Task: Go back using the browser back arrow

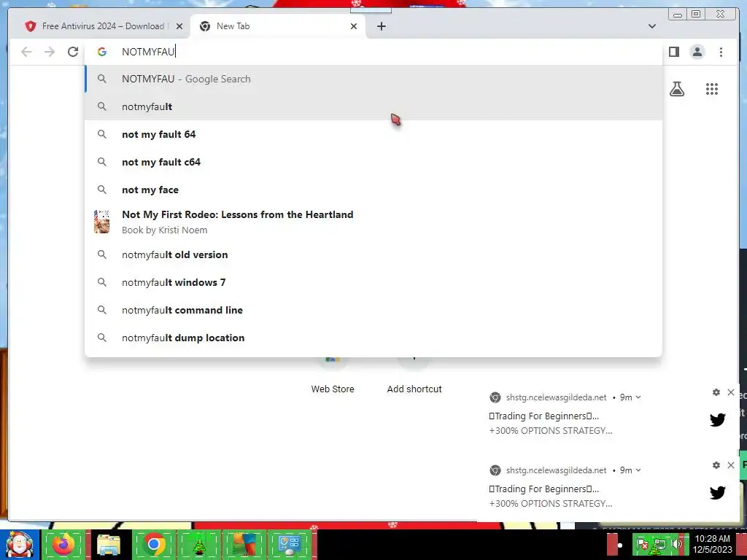Action: click(x=26, y=52)
